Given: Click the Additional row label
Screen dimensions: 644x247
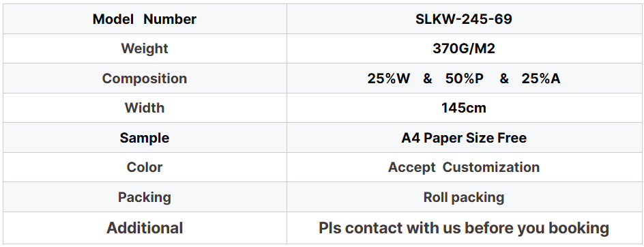Looking at the screenshot, I should [x=145, y=228].
